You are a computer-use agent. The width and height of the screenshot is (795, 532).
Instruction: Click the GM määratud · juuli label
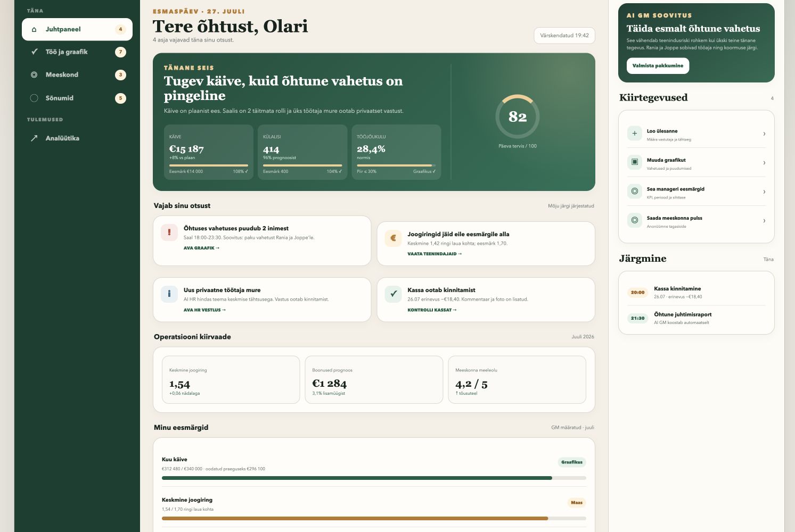[572, 428]
